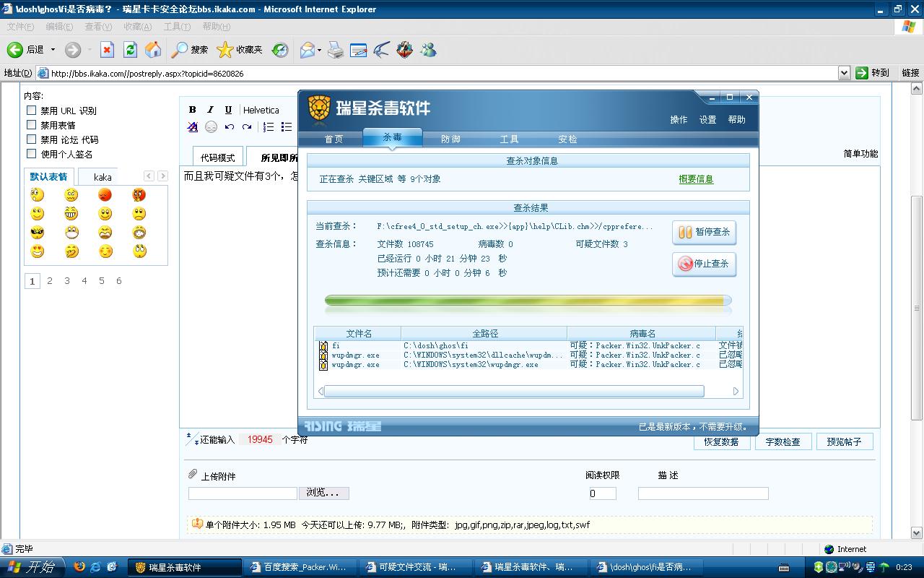Show previous emoticon tabs with left arrow
Viewport: 924px width, 578px height.
pos(149,176)
